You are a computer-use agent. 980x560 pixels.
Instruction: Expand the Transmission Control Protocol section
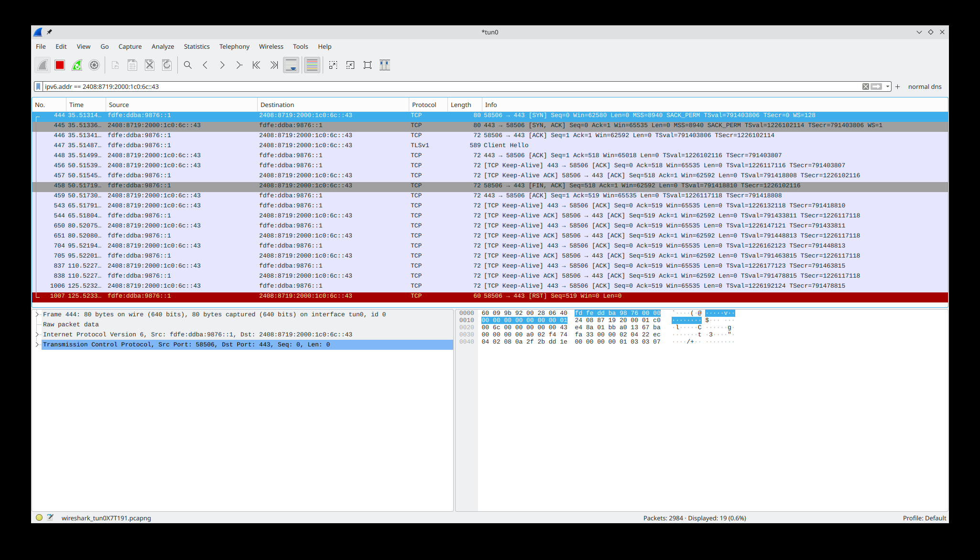tap(37, 344)
